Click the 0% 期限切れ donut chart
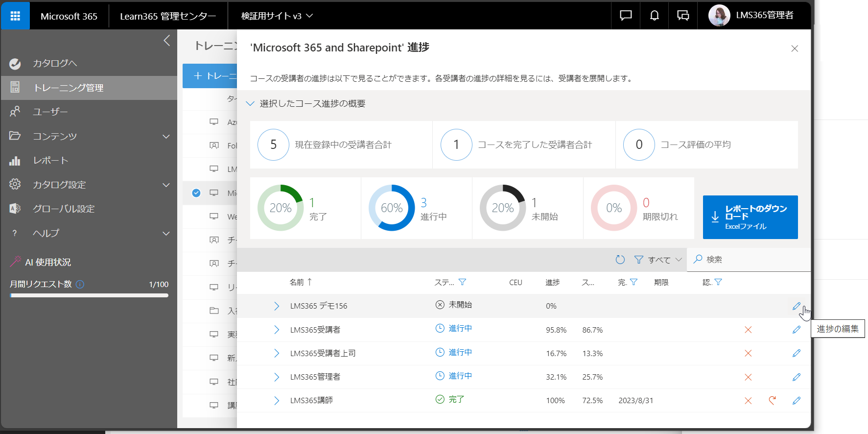 [x=614, y=208]
